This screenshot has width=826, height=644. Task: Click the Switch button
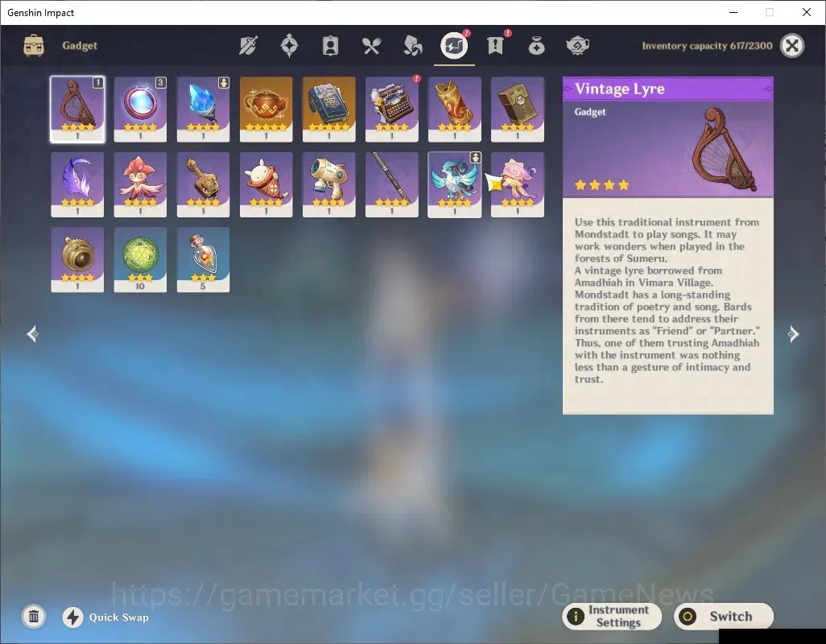pyautogui.click(x=724, y=616)
